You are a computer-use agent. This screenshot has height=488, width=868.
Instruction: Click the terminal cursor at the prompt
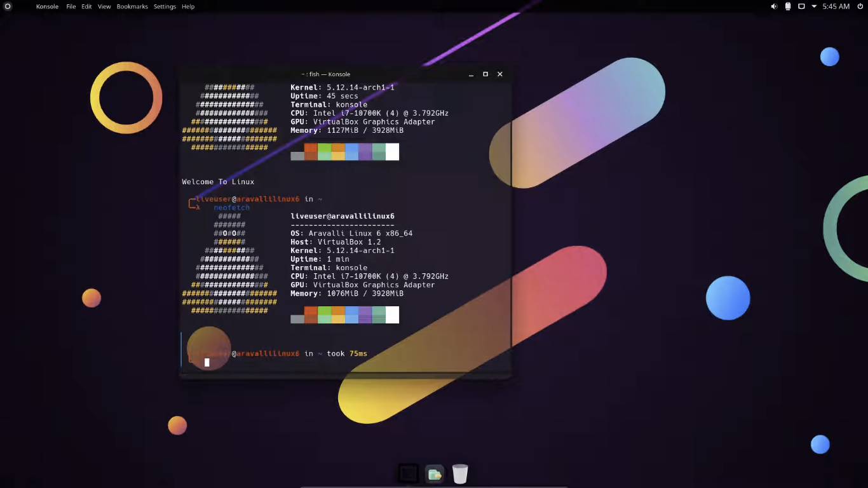click(x=207, y=362)
